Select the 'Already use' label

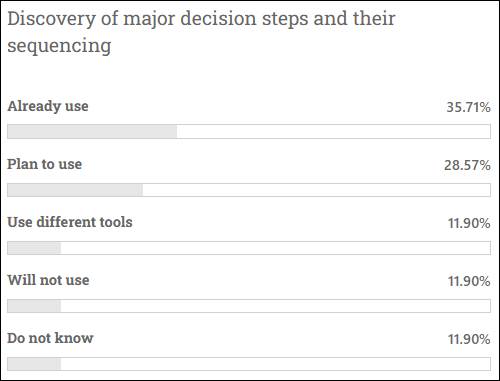48,107
